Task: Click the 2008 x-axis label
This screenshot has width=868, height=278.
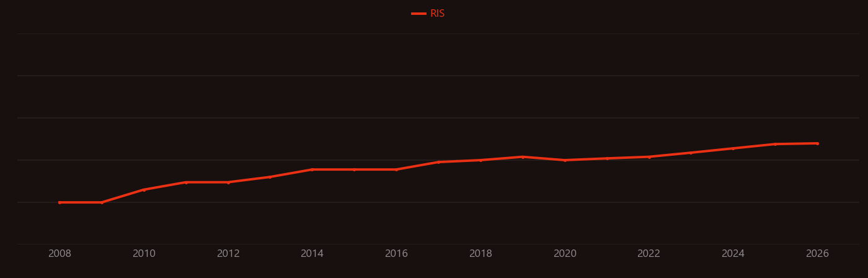Action: 60,254
